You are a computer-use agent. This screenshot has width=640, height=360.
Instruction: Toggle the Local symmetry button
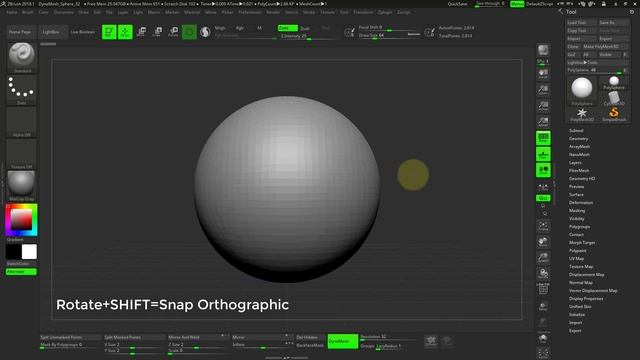point(543,170)
